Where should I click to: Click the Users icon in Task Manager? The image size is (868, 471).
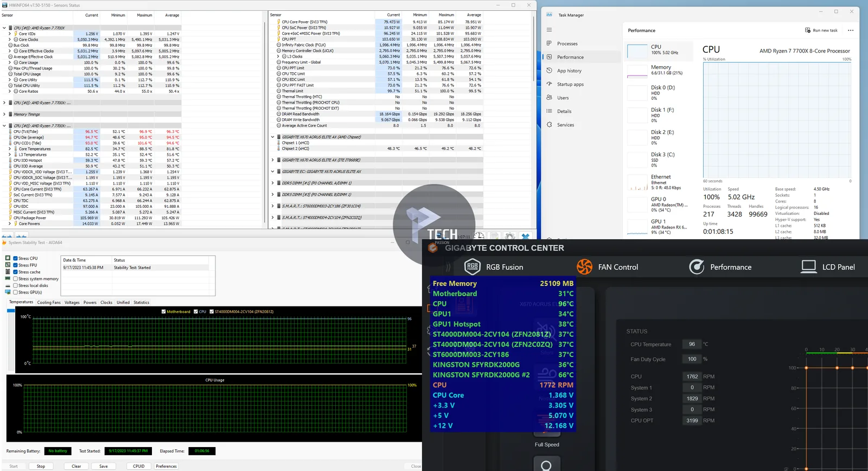pyautogui.click(x=549, y=98)
